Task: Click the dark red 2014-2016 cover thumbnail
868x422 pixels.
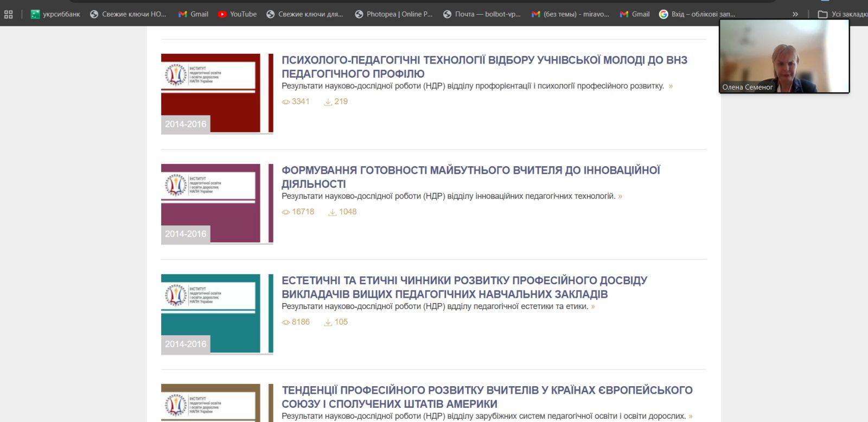Action: (217, 93)
